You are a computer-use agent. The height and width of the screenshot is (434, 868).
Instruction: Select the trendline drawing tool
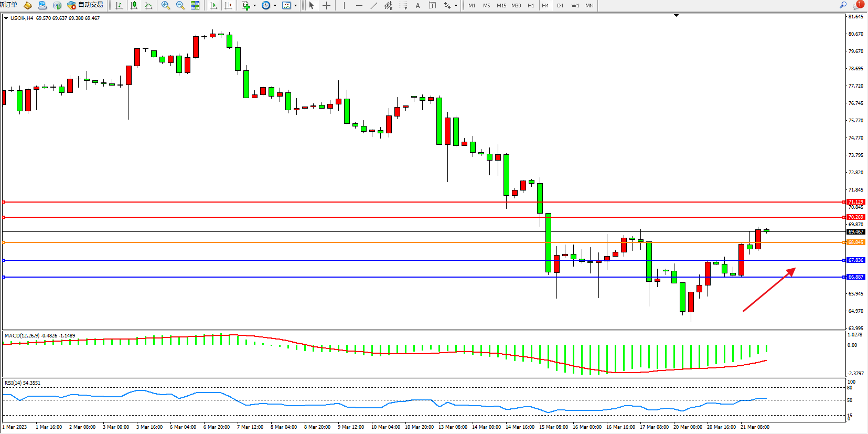373,5
